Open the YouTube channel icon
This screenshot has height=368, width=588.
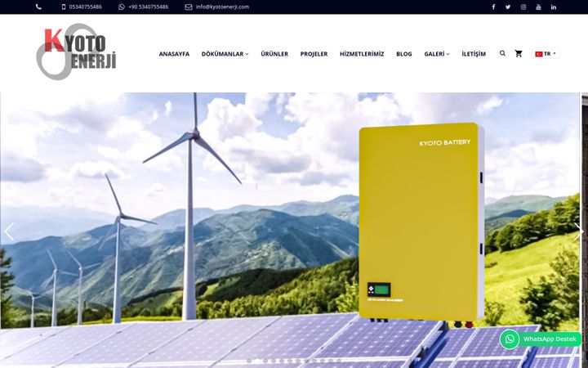[x=538, y=7]
